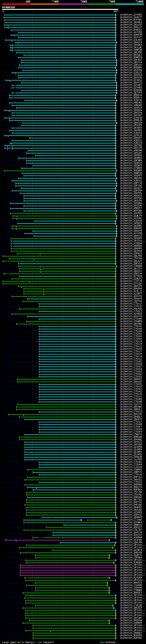Select the UniRef100_Q4JLW1 label
Viewport: 146px width, 644px height.
tap(131, 48)
